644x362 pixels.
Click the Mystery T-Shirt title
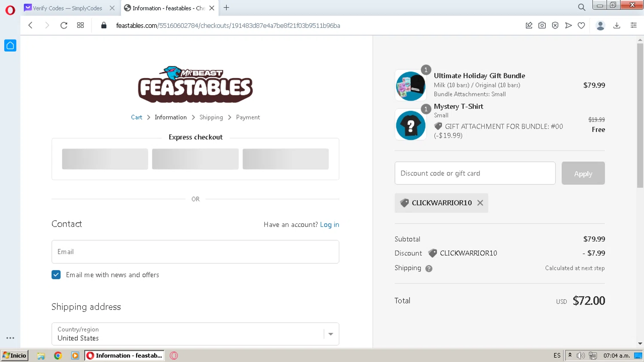point(458,106)
